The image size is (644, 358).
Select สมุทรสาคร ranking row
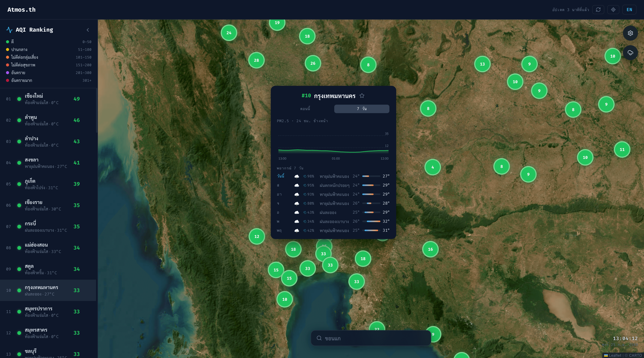48,333
